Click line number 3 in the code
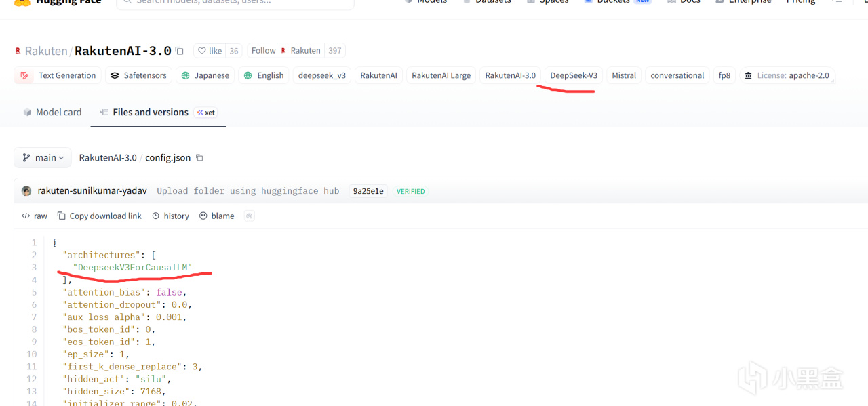 click(x=33, y=267)
